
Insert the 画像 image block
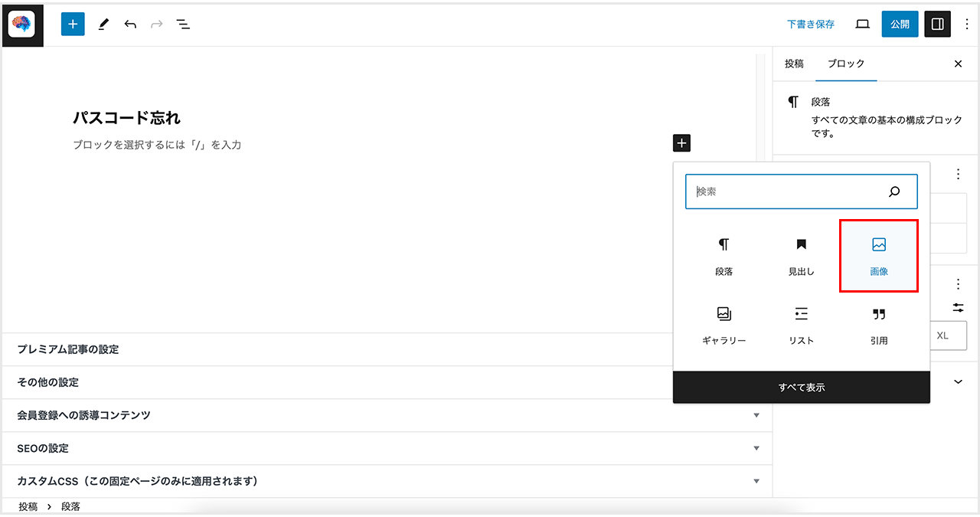[879, 256]
